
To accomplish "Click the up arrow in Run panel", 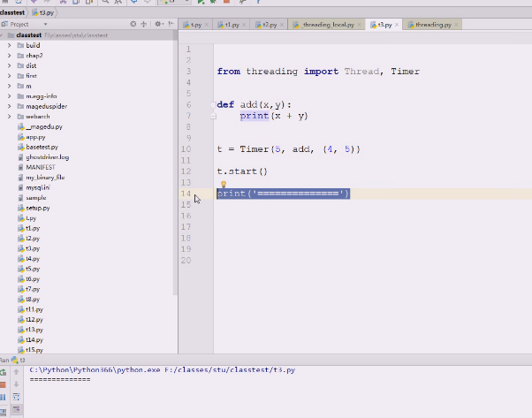I will (x=16, y=372).
